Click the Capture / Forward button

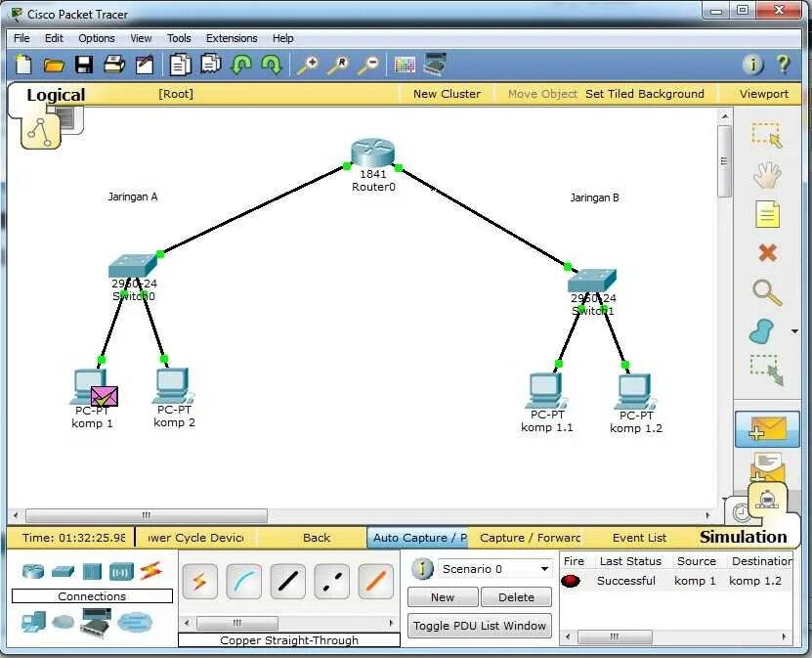529,538
